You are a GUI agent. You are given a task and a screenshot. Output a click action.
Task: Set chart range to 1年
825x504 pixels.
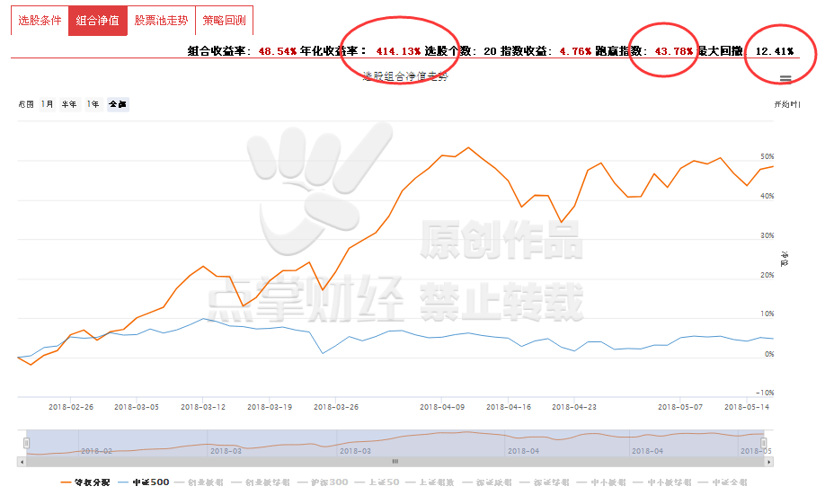pyautogui.click(x=93, y=104)
